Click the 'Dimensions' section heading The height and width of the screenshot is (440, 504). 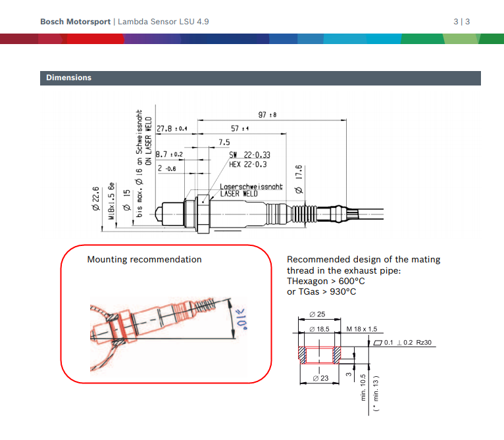(x=69, y=78)
